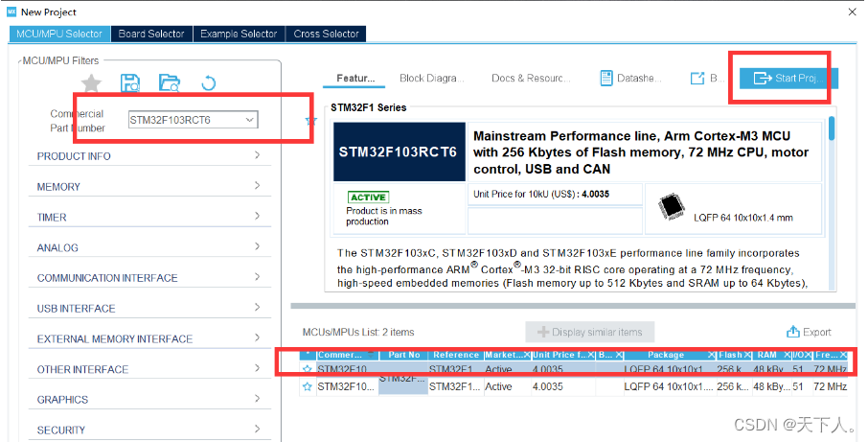Expand the PRODUCT INFO filter
This screenshot has width=868, height=442.
click(149, 156)
